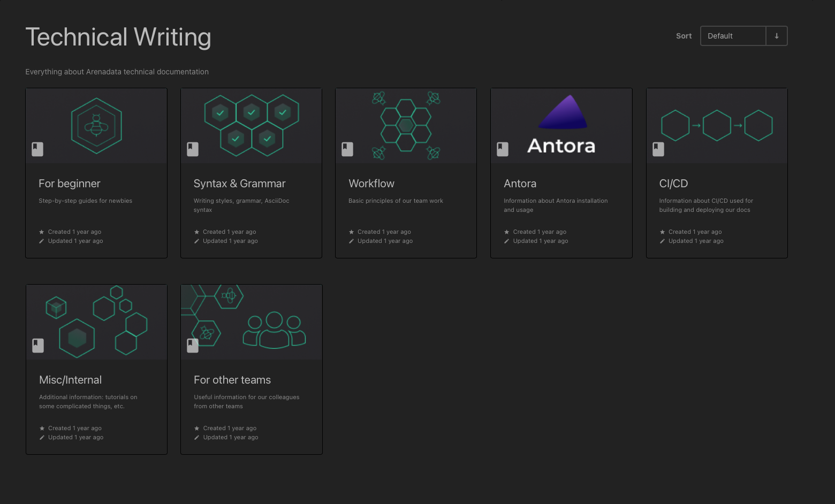Click the Created star icon on For other teams
The width and height of the screenshot is (835, 504).
(196, 429)
